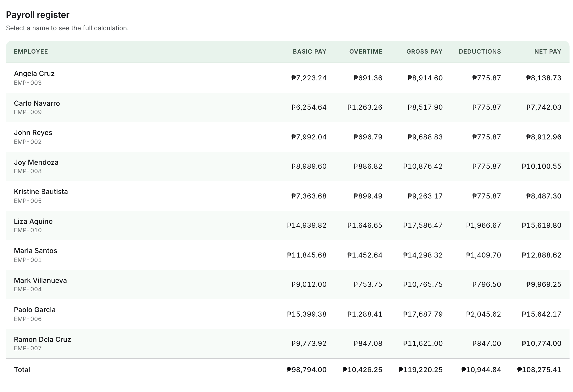The height and width of the screenshot is (392, 573).
Task: Click Ramon Dela Cruz's net pay ₱10,774.00
Action: pos(541,344)
